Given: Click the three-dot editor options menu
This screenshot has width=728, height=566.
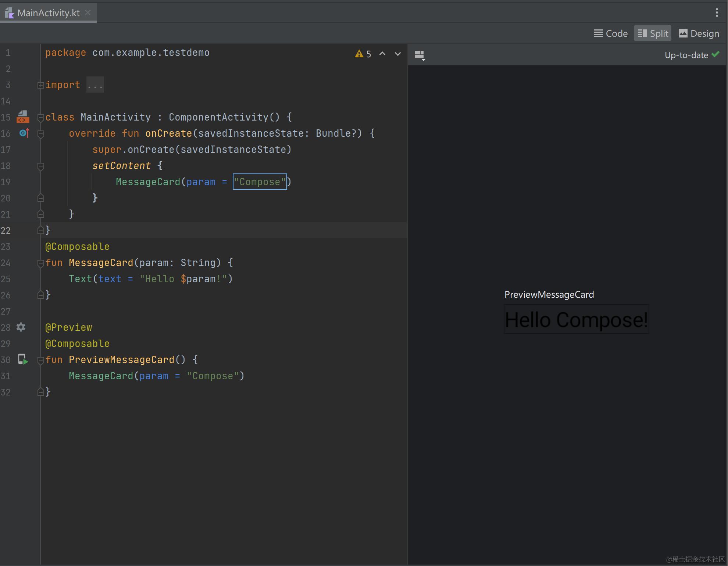Looking at the screenshot, I should 717,12.
